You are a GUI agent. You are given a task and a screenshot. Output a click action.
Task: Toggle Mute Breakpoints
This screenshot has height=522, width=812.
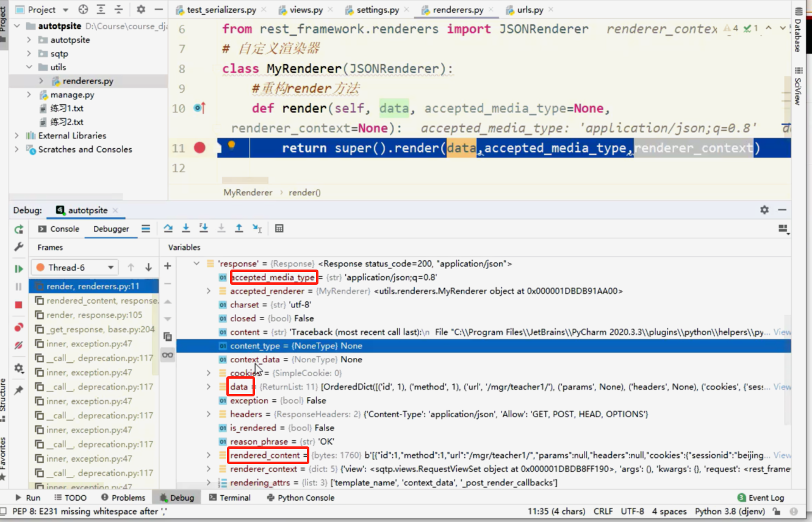pos(19,345)
